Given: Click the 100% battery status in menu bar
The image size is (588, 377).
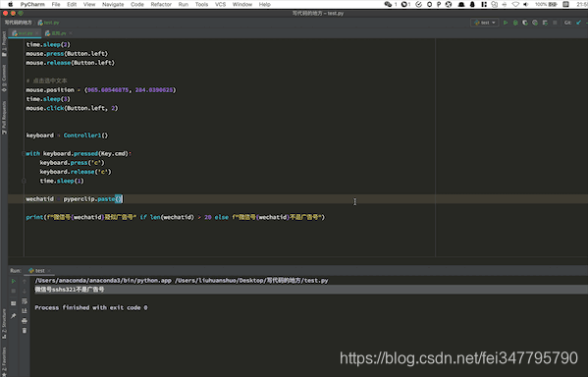Looking at the screenshot, I should click(x=546, y=5).
